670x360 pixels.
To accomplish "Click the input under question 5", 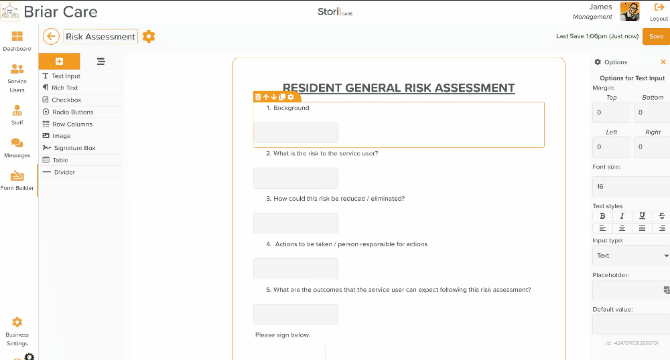I will pyautogui.click(x=296, y=314).
